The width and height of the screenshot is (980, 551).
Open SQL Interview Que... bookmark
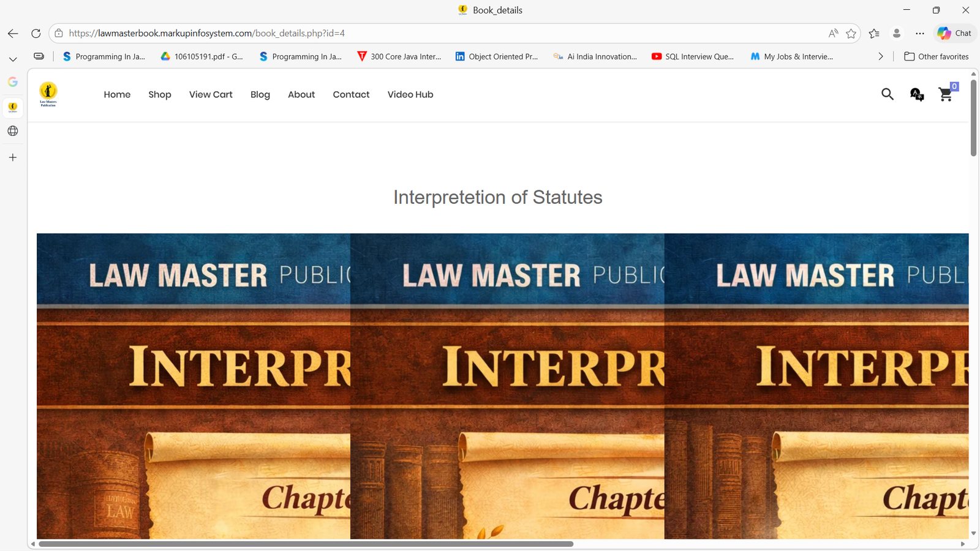coord(693,56)
